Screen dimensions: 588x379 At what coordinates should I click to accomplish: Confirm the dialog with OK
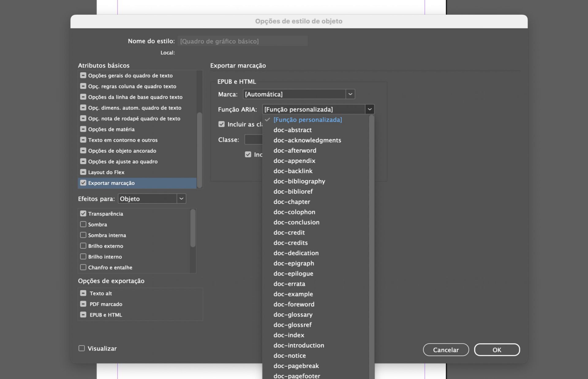click(496, 350)
